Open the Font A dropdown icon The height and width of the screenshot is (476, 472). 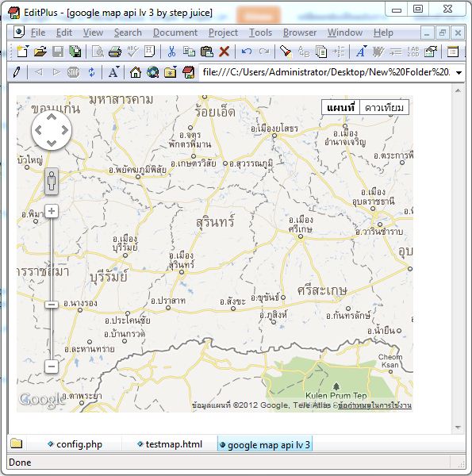point(361,52)
